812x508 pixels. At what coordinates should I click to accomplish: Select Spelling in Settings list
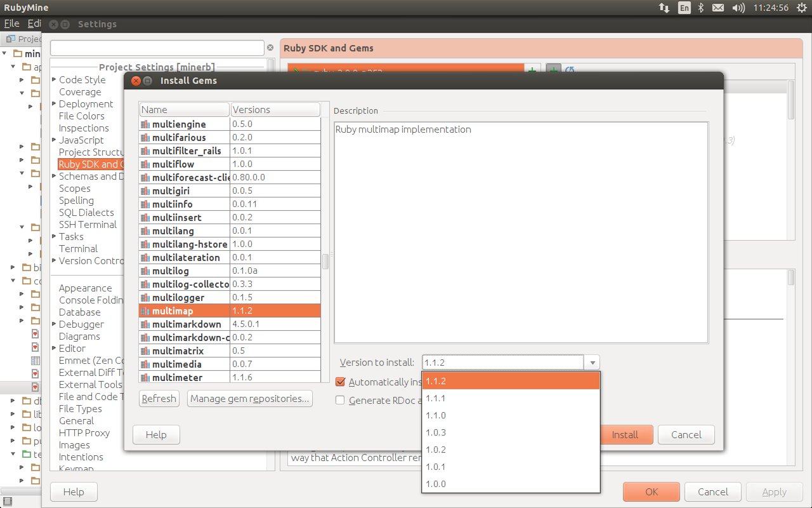point(76,201)
